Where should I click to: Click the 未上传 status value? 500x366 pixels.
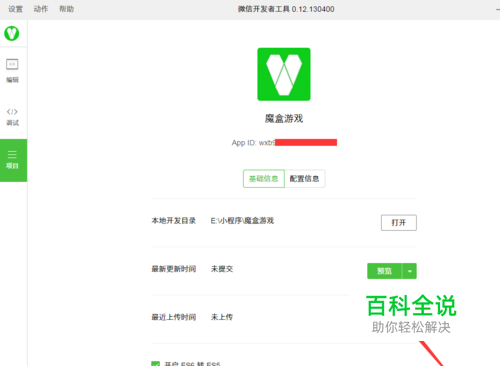[222, 317]
